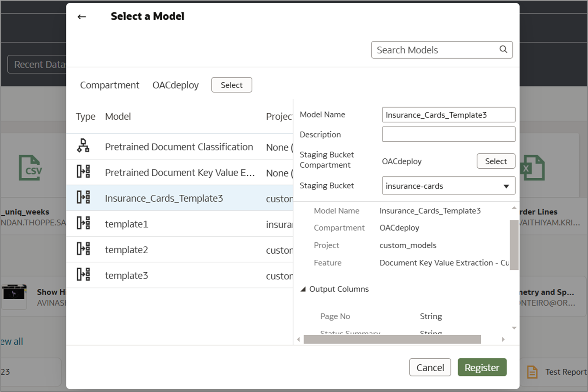
Task: Click the vertical scrollbar in details panel
Action: click(x=514, y=245)
